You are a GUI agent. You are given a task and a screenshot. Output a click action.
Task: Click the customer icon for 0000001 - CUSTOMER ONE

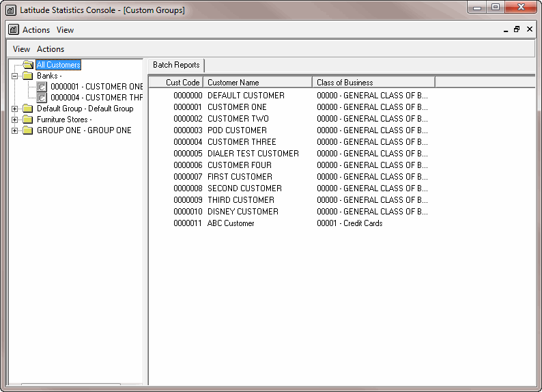click(42, 87)
